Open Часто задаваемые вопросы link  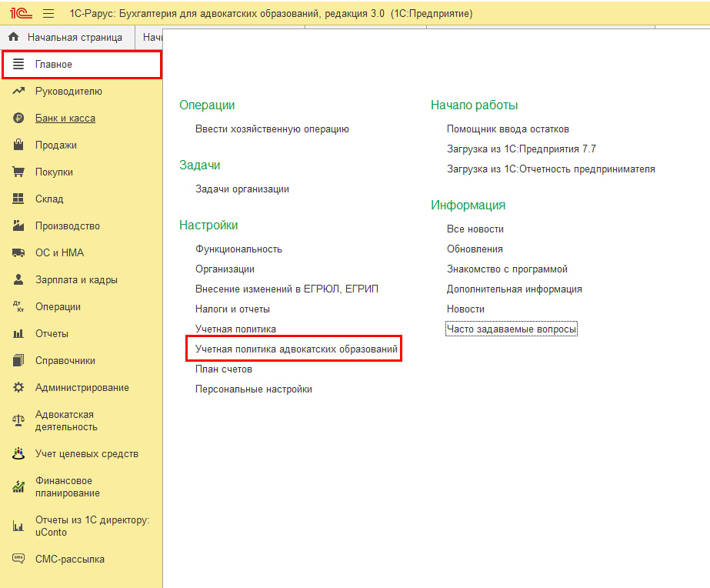pyautogui.click(x=512, y=329)
